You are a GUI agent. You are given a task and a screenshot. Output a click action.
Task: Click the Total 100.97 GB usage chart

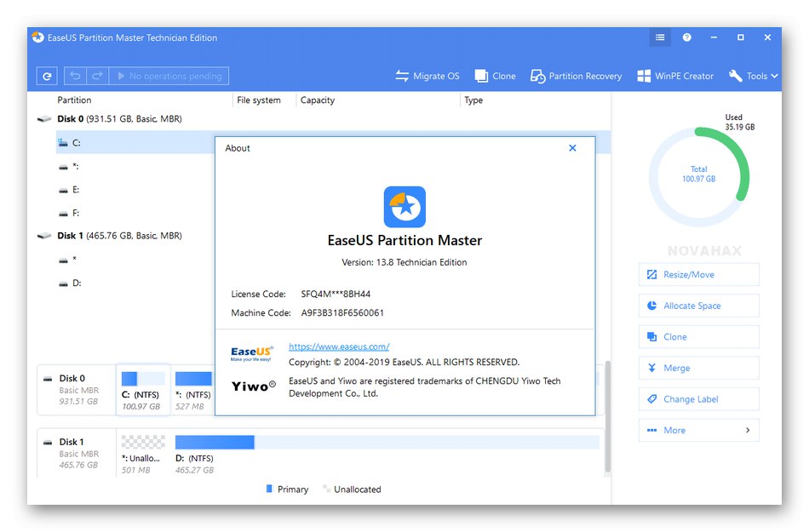(698, 176)
